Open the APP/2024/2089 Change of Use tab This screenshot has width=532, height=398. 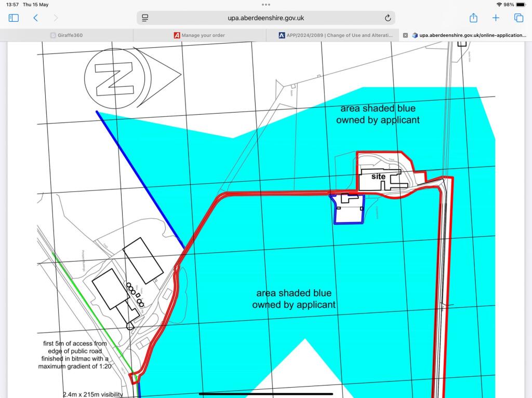[336, 35]
